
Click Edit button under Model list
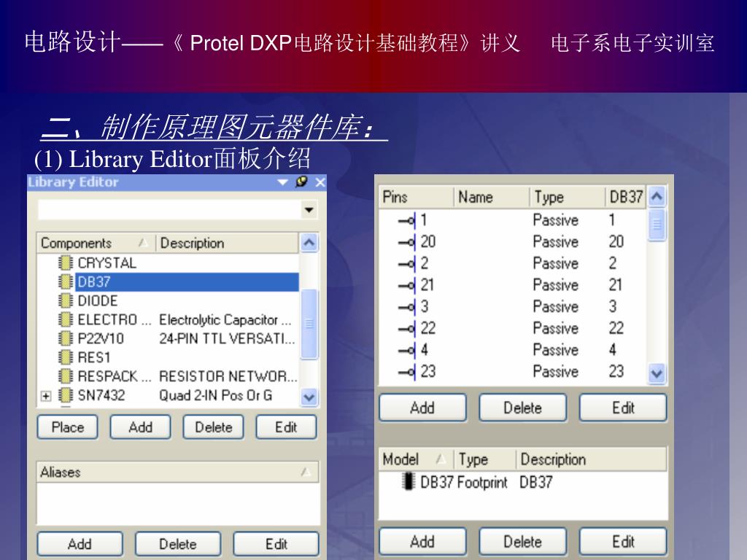coord(623,542)
